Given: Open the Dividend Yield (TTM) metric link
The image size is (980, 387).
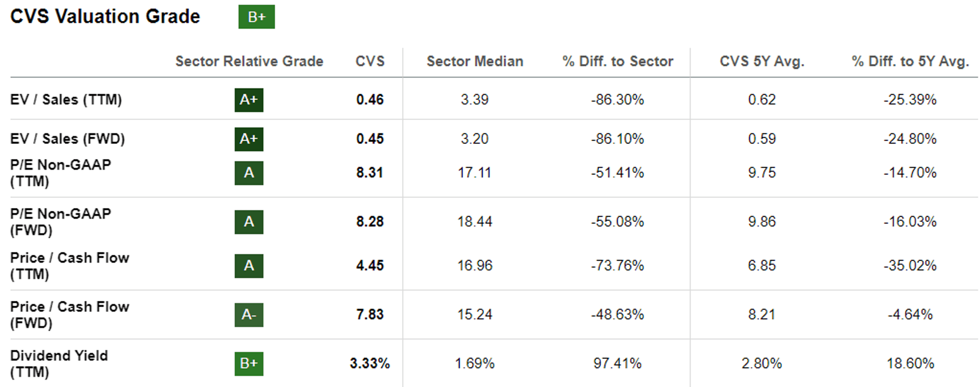Looking at the screenshot, I should point(59,364).
